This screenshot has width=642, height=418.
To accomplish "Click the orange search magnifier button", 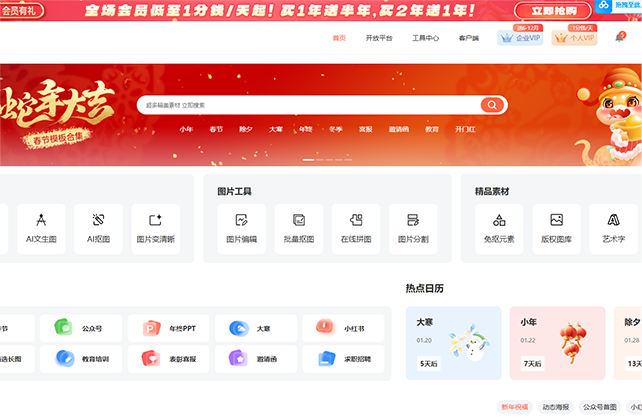I will (493, 105).
